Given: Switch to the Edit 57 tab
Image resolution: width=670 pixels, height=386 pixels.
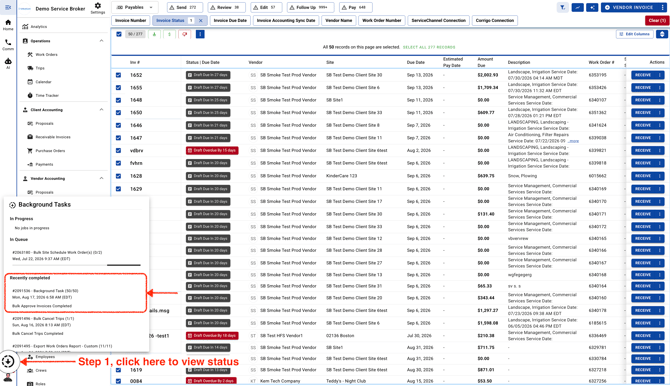Looking at the screenshot, I should pyautogui.click(x=266, y=7).
